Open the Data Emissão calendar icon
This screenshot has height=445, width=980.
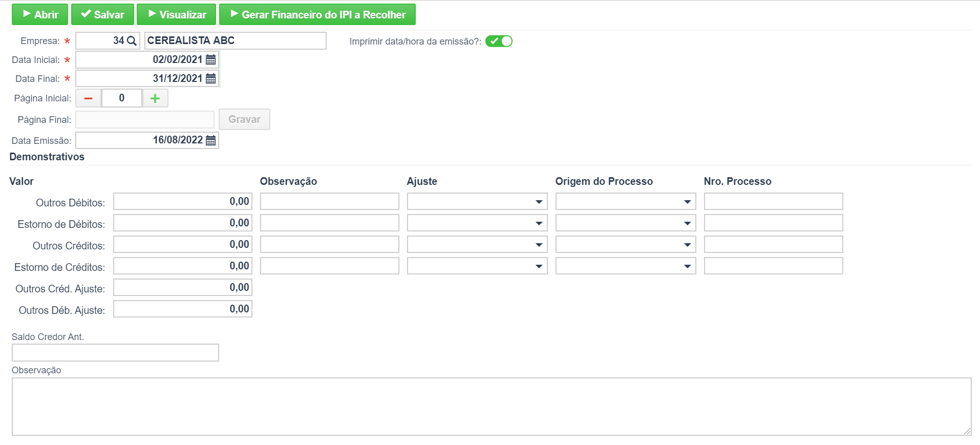point(210,140)
